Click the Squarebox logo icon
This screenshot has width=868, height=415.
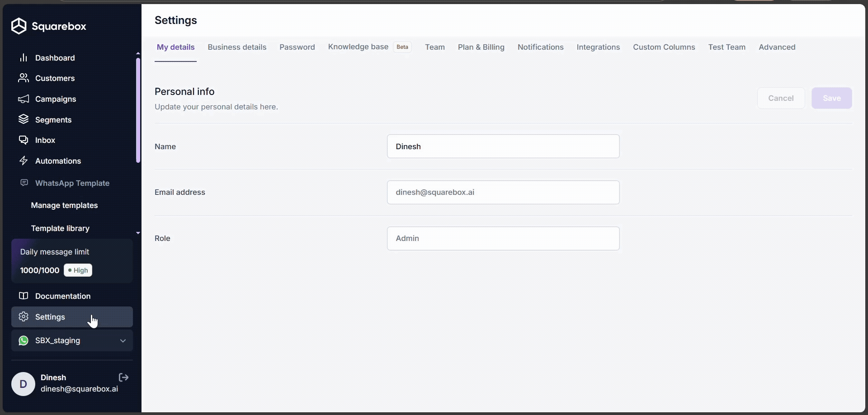pos(19,26)
